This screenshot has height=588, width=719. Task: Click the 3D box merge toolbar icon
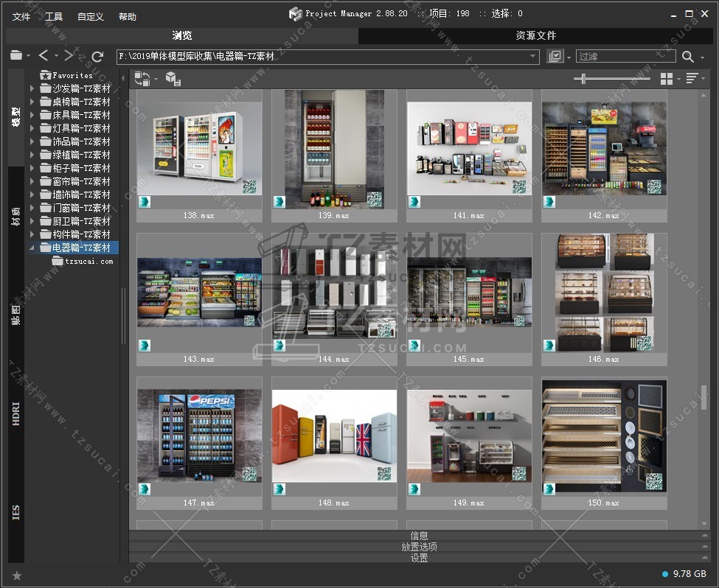173,79
